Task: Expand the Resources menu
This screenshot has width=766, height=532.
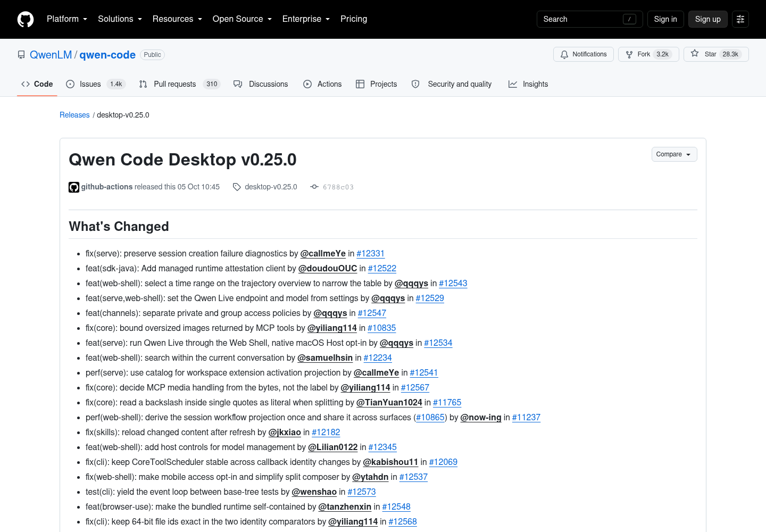Action: point(177,19)
